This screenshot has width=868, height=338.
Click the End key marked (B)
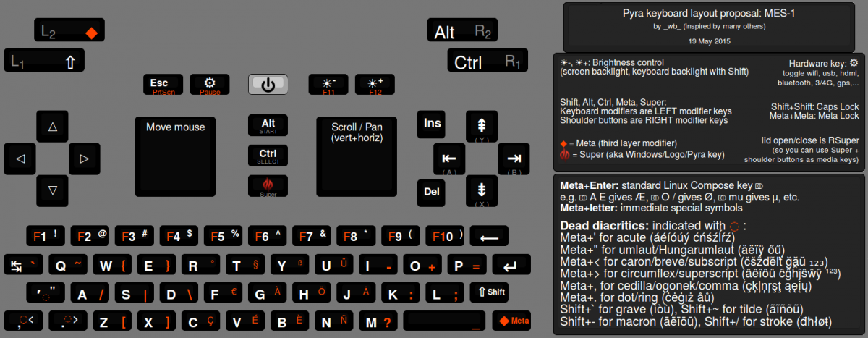pyautogui.click(x=514, y=159)
